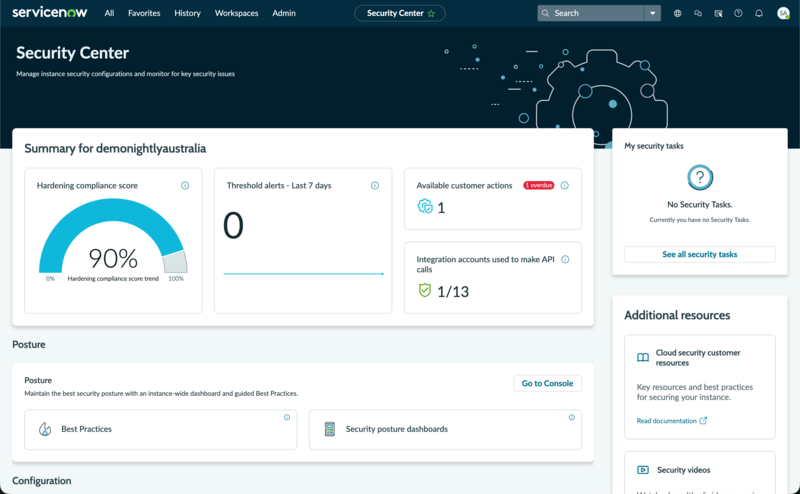
Task: Click the Configuration section heading
Action: tap(42, 481)
